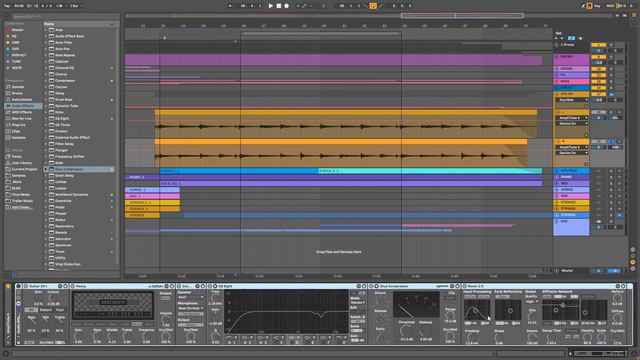640x360 pixels.
Task: Toggle Arrangement loop switch in transport
Action: point(373,6)
